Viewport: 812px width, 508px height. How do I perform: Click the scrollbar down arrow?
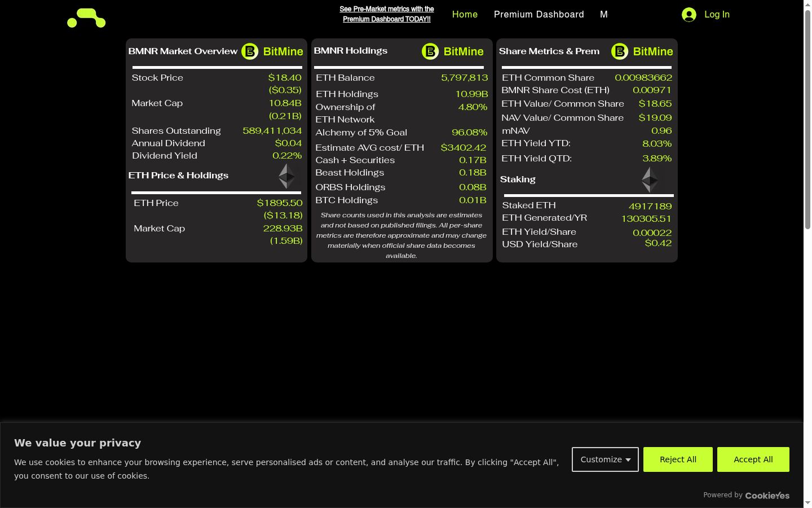[x=807, y=503]
